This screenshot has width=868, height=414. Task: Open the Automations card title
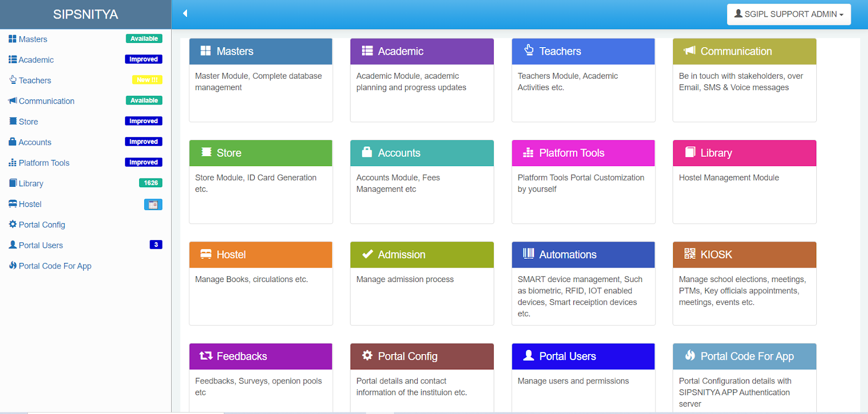(568, 255)
